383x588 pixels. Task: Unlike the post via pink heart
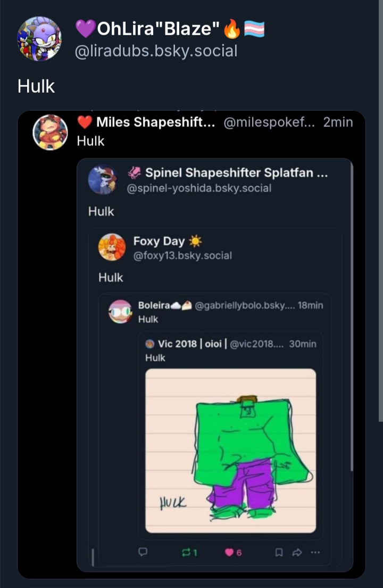pyautogui.click(x=229, y=552)
